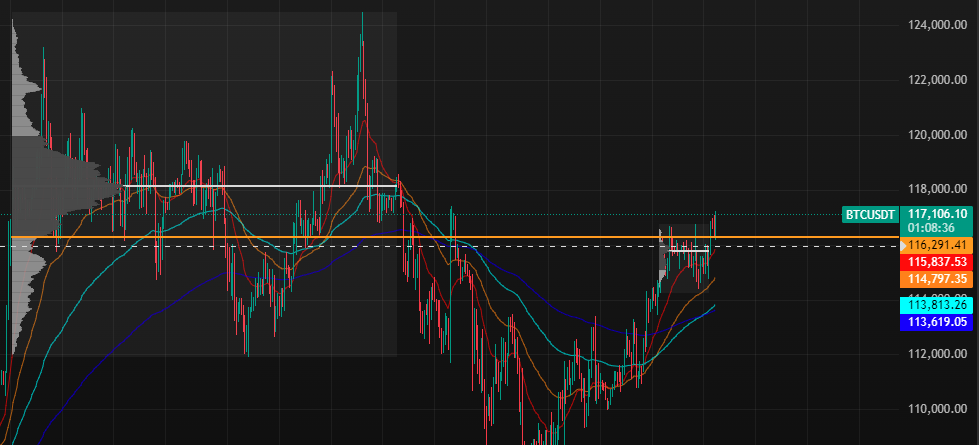Click the 118,000.00 price axis label

[937, 190]
